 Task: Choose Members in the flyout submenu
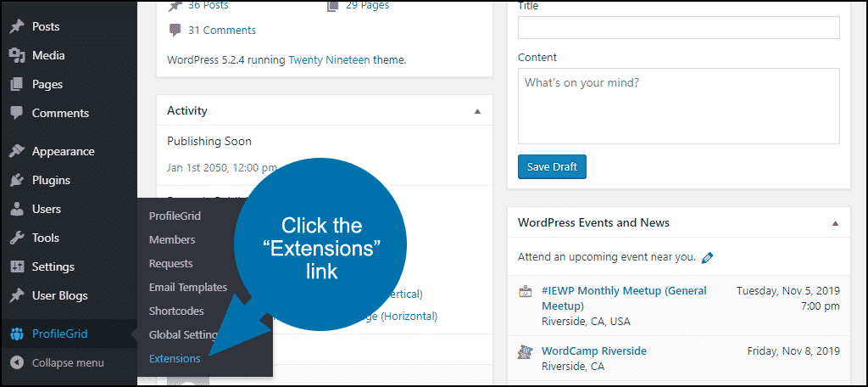(x=172, y=240)
